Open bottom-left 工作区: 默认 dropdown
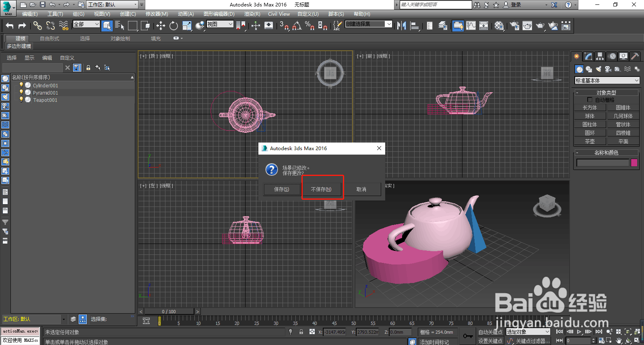This screenshot has height=345, width=644. click(34, 319)
